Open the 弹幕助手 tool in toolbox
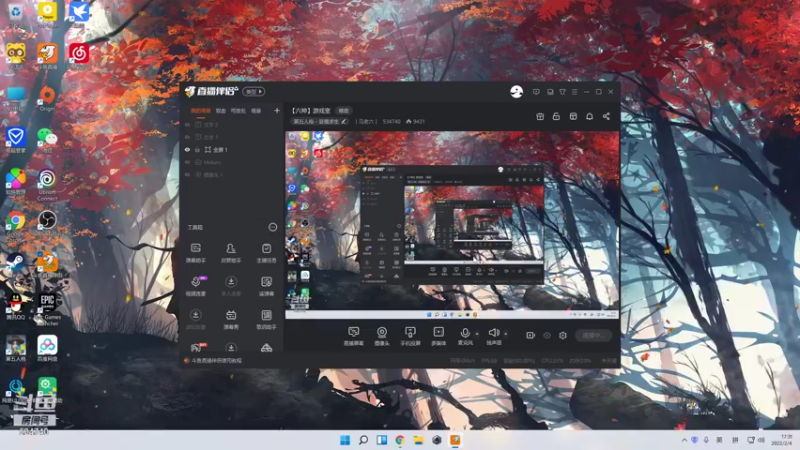800x450 pixels. 195,253
